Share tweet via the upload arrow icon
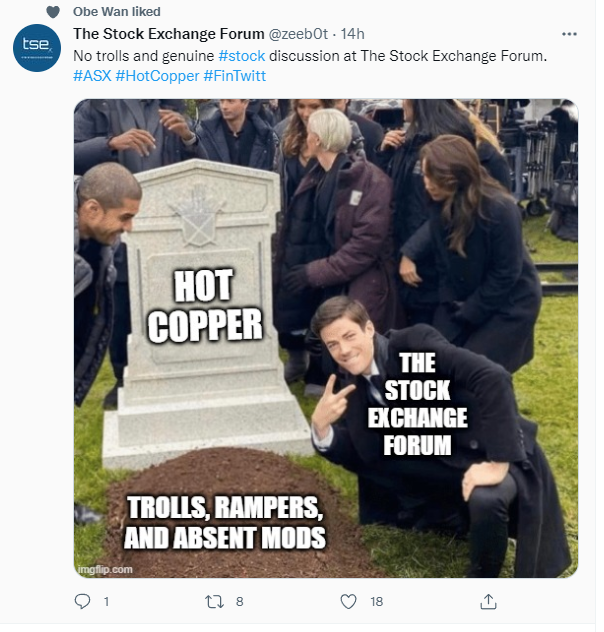The image size is (604, 632). [x=488, y=601]
